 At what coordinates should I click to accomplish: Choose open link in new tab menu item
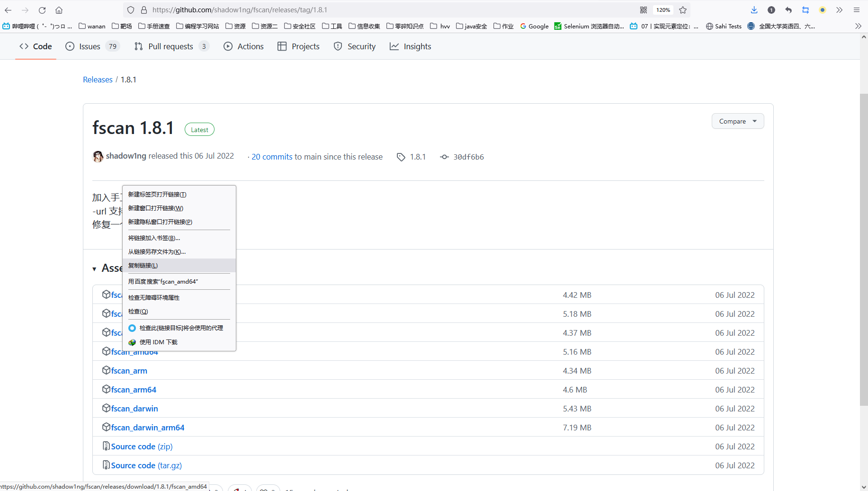point(179,195)
